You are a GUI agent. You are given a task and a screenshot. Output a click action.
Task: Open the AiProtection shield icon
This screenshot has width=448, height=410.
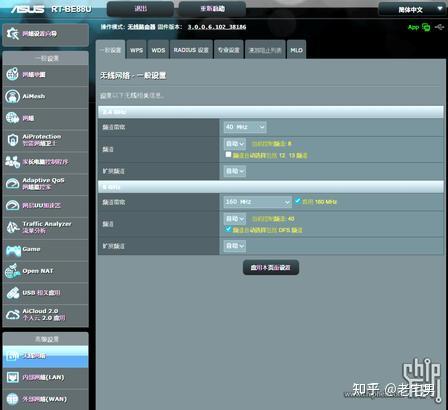[x=13, y=140]
